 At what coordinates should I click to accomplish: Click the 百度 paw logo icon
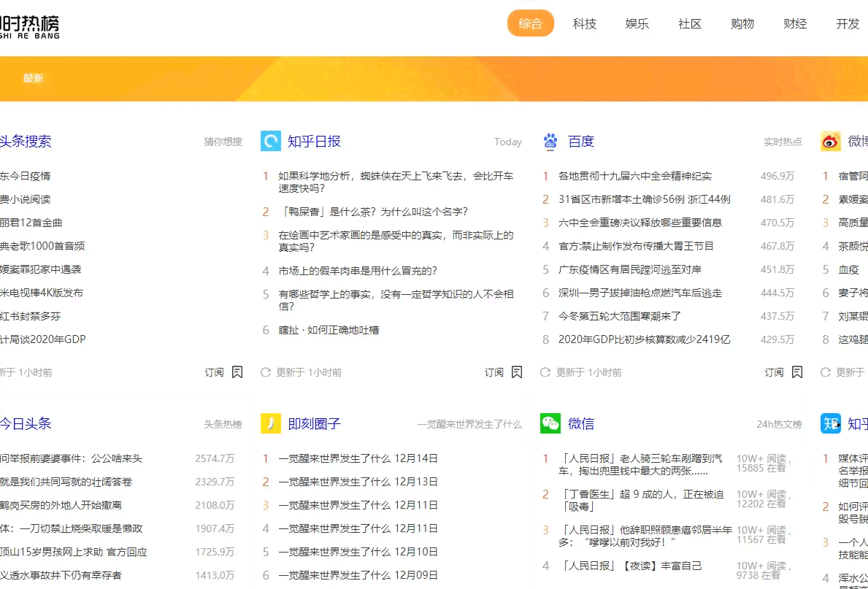(x=550, y=141)
